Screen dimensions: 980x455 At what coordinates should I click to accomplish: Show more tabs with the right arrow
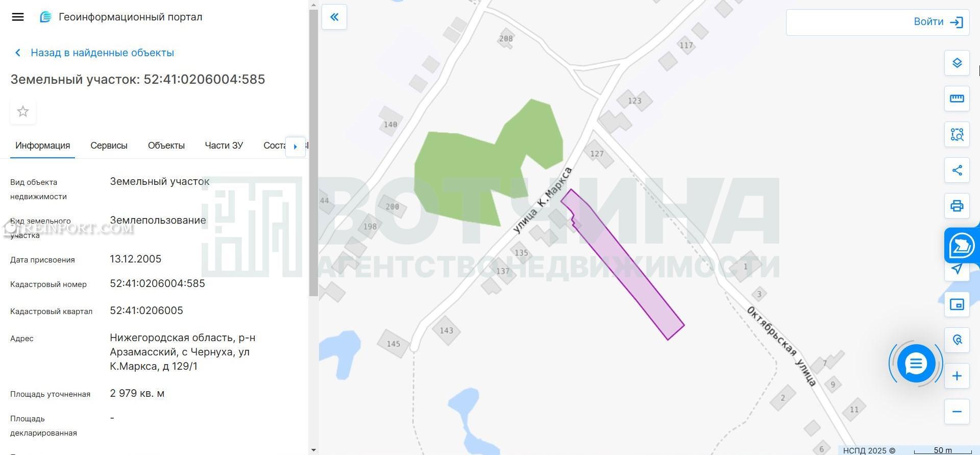[296, 147]
